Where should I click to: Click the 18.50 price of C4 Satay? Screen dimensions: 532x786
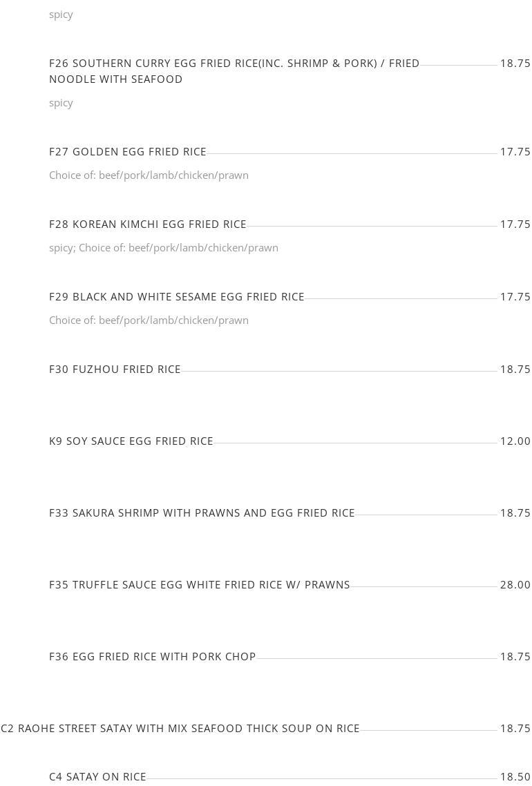tap(515, 777)
